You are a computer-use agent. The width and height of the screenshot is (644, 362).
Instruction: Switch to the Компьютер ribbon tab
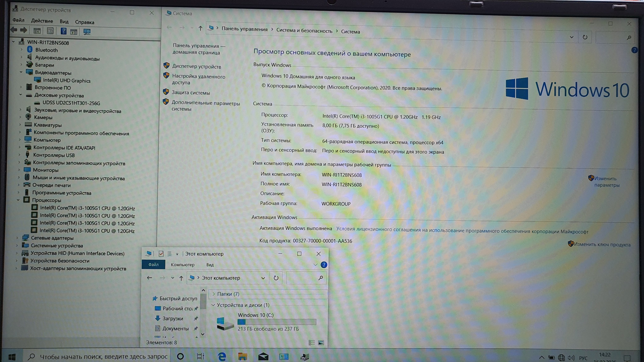[x=183, y=265]
